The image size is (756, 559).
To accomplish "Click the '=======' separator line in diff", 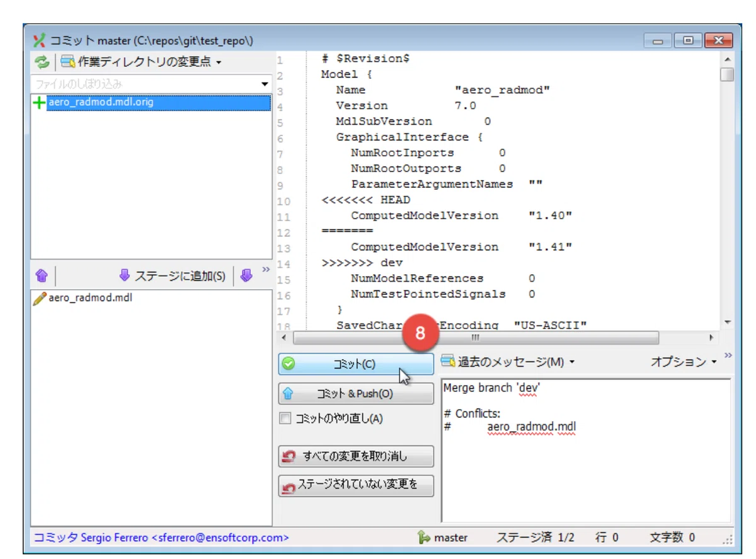I will (346, 231).
